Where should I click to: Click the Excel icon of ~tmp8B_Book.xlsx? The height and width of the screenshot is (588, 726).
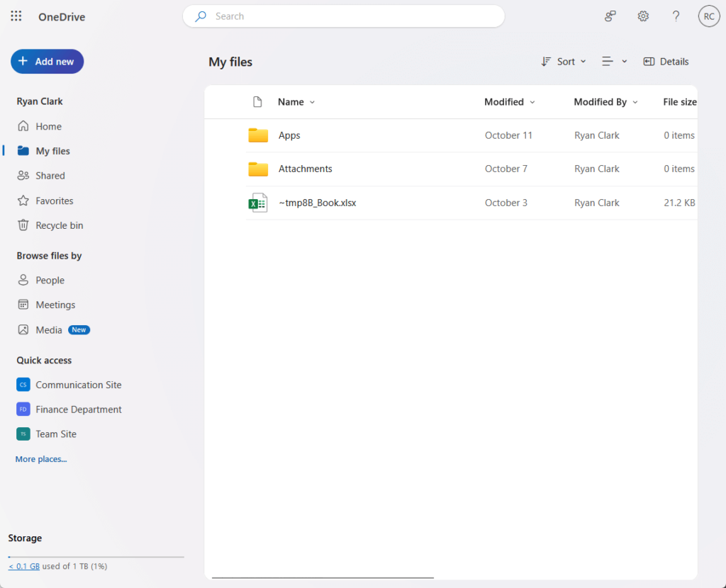click(258, 203)
